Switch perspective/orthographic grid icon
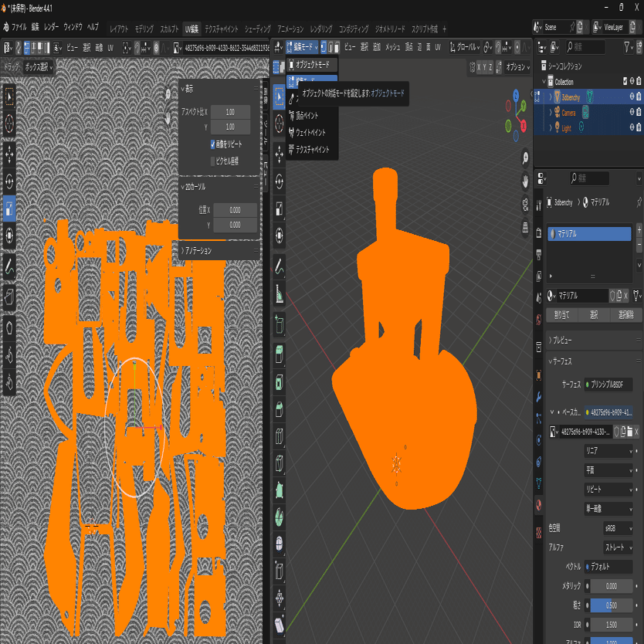The height and width of the screenshot is (644, 644). tap(525, 227)
